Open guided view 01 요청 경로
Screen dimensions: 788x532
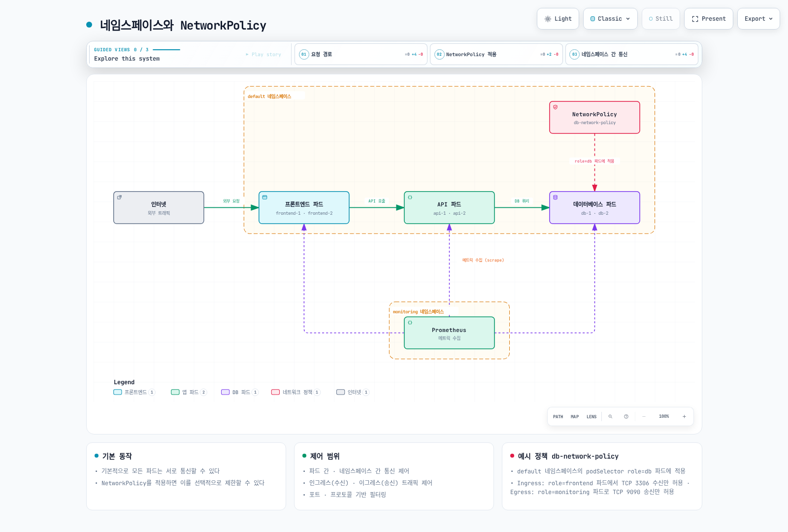click(x=361, y=54)
